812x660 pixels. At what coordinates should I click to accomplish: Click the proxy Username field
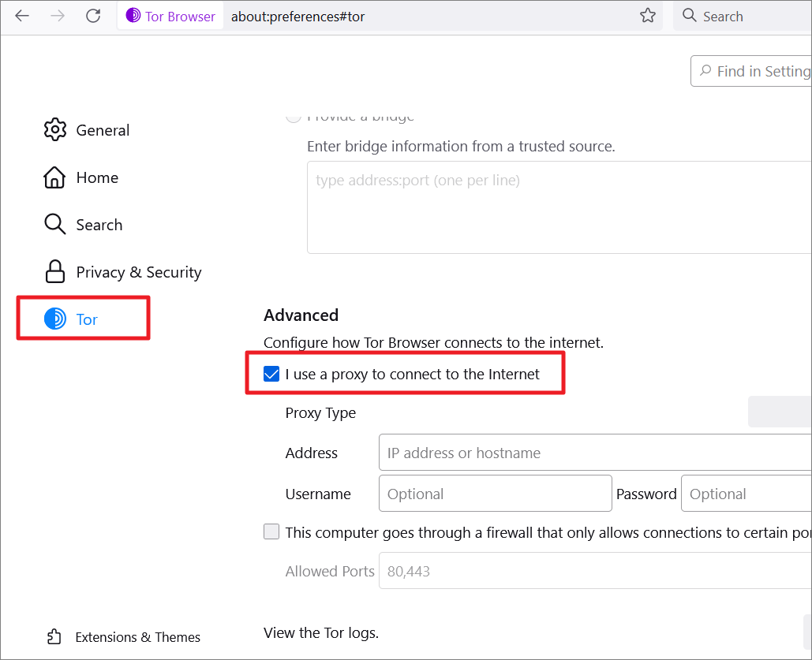pos(495,494)
